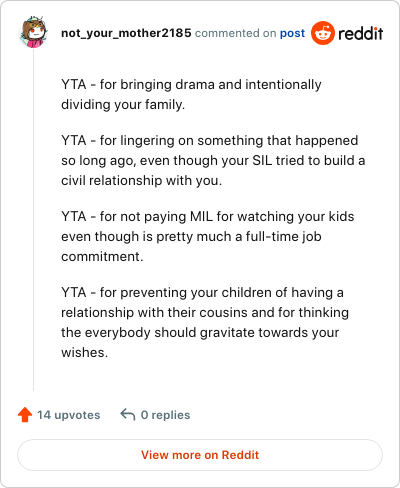Click the Reddit Snoo logo icon
This screenshot has height=488, width=400.
(323, 33)
